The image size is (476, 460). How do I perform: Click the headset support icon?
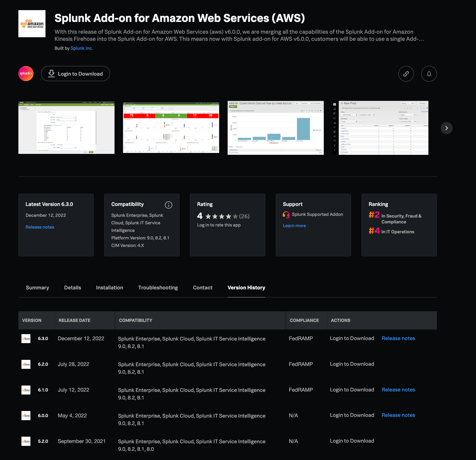coord(286,215)
